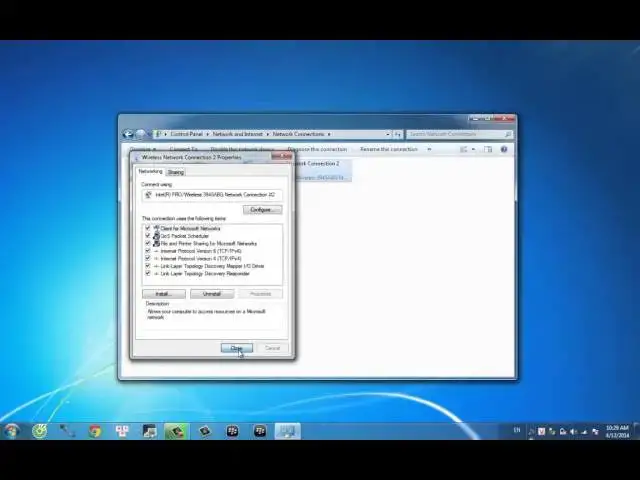Click Diagnose this connection in toolbar
This screenshot has width=640, height=480.
(317, 149)
